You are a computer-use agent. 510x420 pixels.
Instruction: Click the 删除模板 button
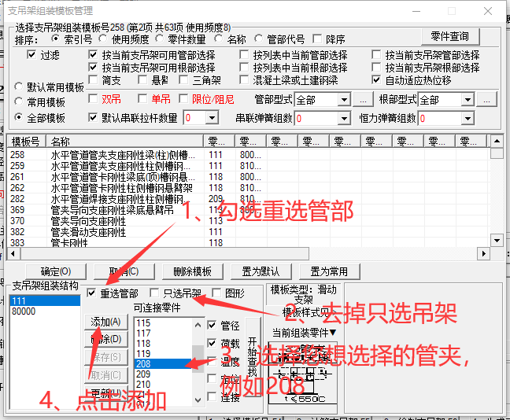click(x=192, y=271)
